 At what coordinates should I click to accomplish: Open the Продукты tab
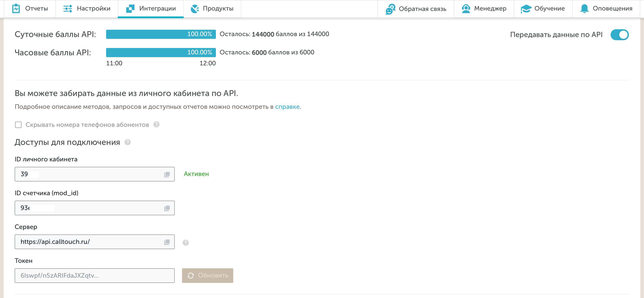(212, 9)
